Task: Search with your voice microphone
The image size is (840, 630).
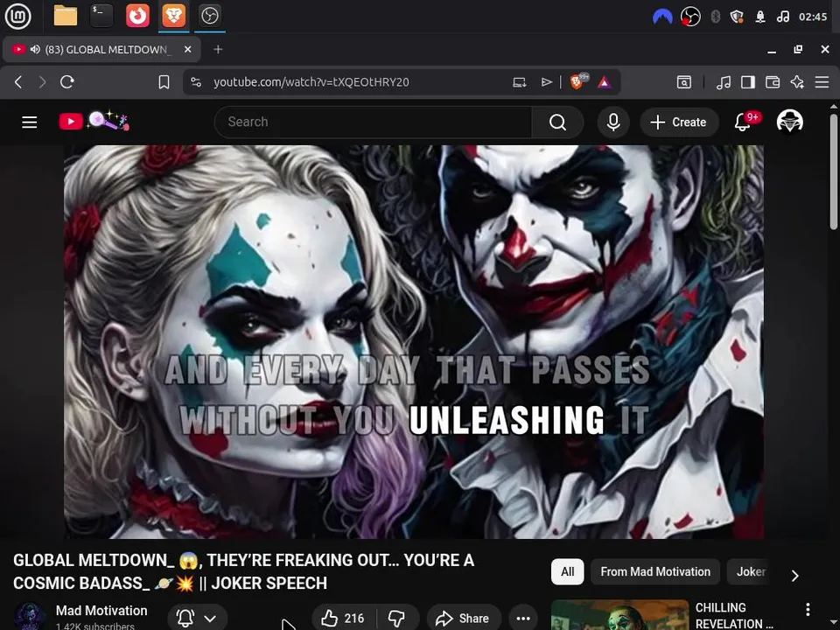Action: 613,122
